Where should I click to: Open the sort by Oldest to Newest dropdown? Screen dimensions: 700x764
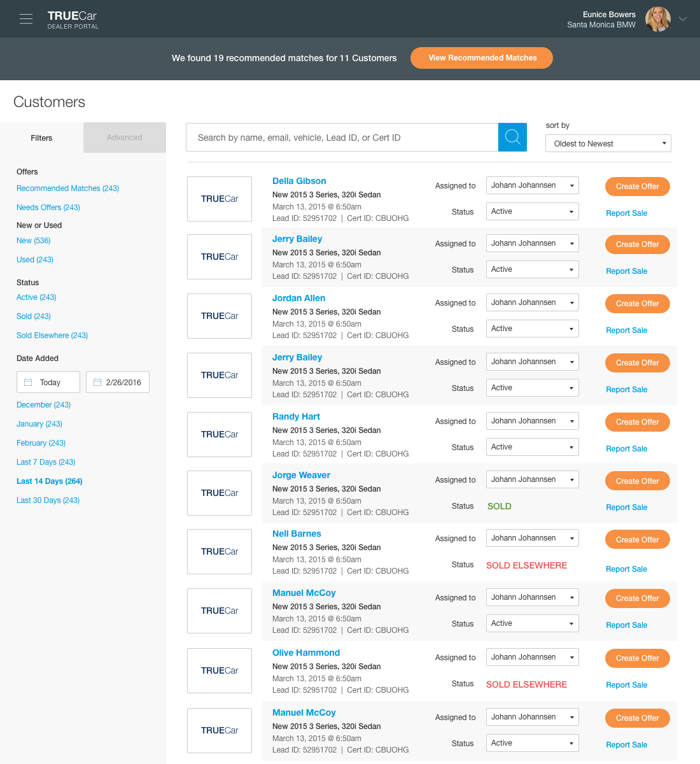click(x=608, y=143)
